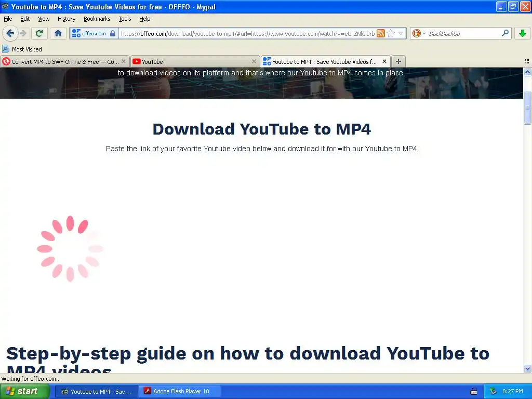Image resolution: width=532 pixels, height=399 pixels.
Task: Click the orange RSS feed icon
Action: tap(381, 33)
